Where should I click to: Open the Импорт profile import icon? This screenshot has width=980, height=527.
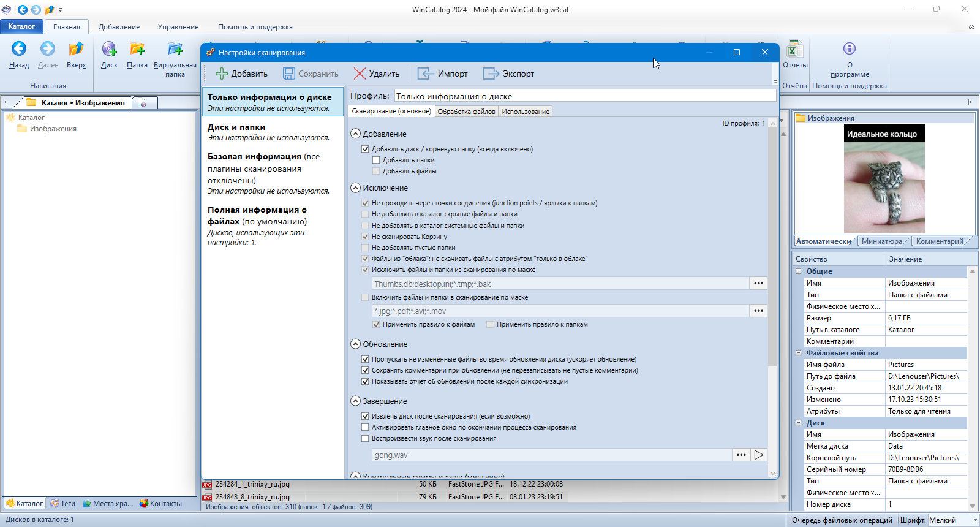click(x=426, y=74)
